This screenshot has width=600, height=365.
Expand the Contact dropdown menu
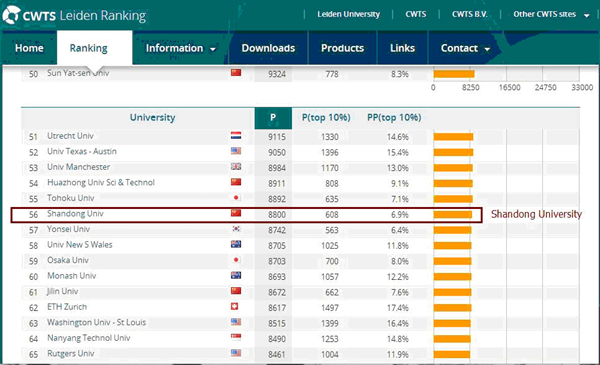tap(465, 48)
